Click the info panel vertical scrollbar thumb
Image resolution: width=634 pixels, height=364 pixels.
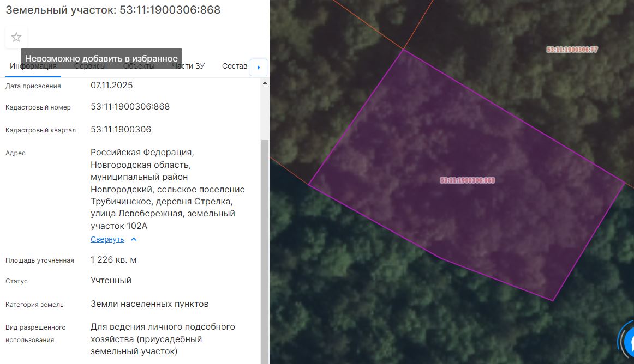[265, 252]
